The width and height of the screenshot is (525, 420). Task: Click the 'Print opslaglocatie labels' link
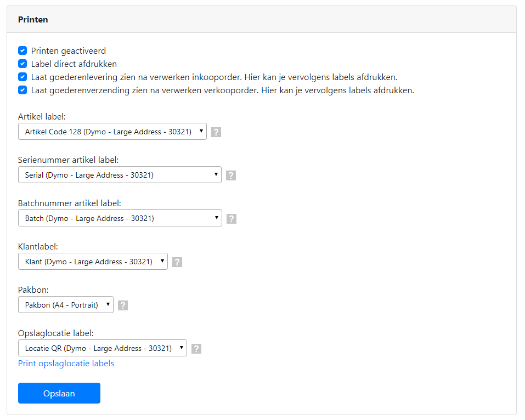click(66, 364)
